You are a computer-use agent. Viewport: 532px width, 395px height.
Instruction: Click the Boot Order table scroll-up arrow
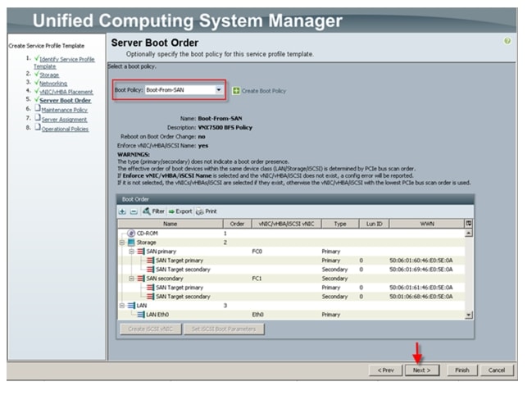coord(469,234)
